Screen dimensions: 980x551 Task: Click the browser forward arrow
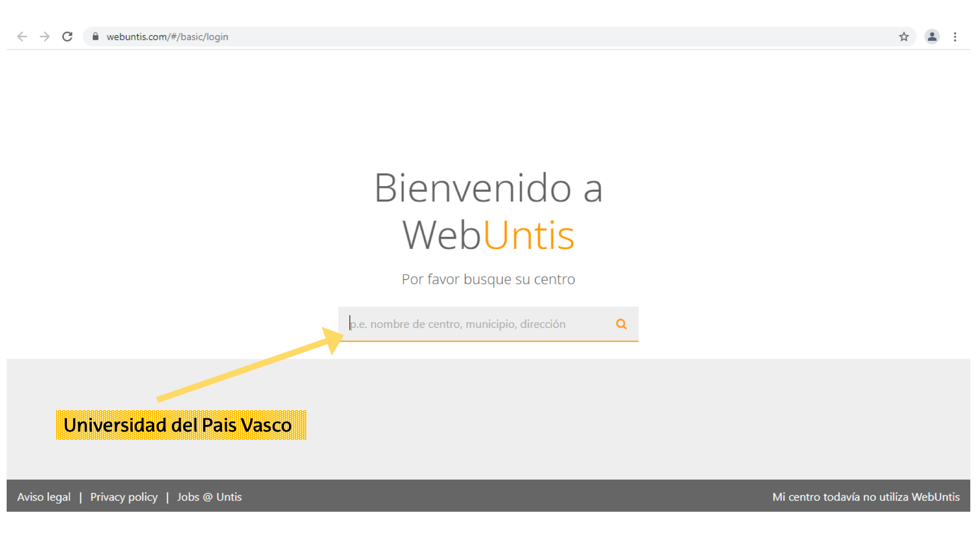point(45,37)
